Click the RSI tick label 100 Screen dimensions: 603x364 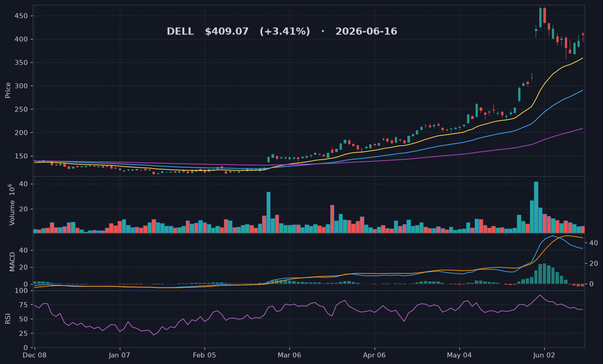tap(22, 291)
